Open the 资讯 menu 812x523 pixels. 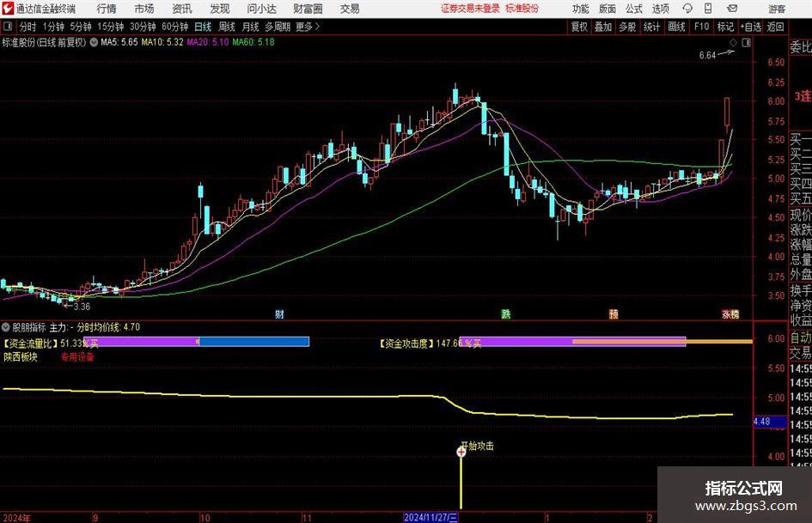(182, 9)
